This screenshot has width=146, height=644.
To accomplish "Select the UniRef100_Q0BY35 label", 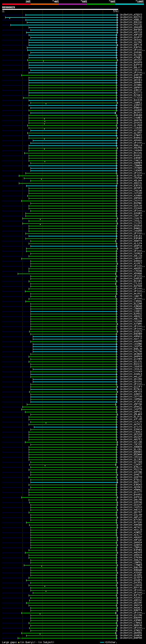I will coord(131,75).
